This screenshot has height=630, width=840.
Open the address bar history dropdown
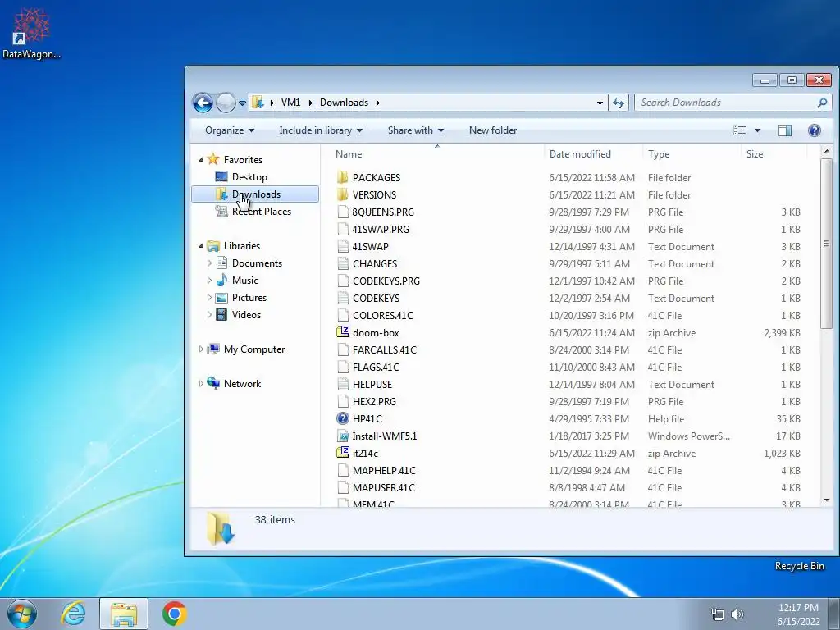[600, 103]
